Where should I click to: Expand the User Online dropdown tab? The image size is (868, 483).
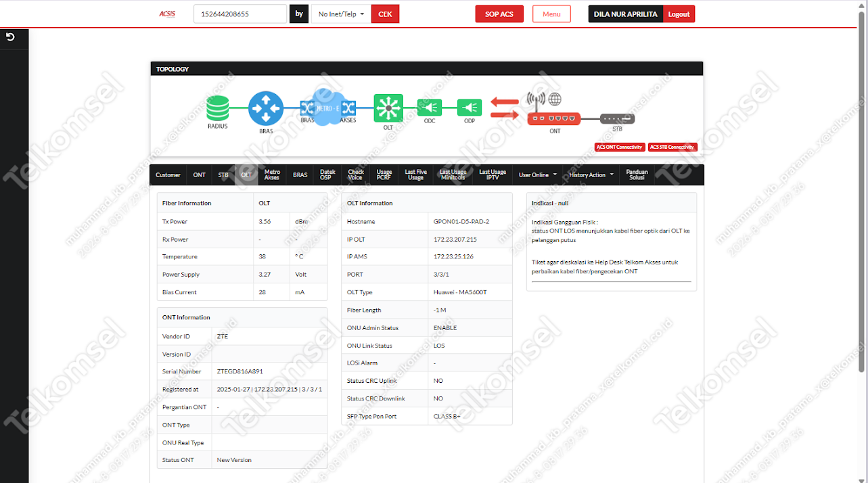coord(537,175)
